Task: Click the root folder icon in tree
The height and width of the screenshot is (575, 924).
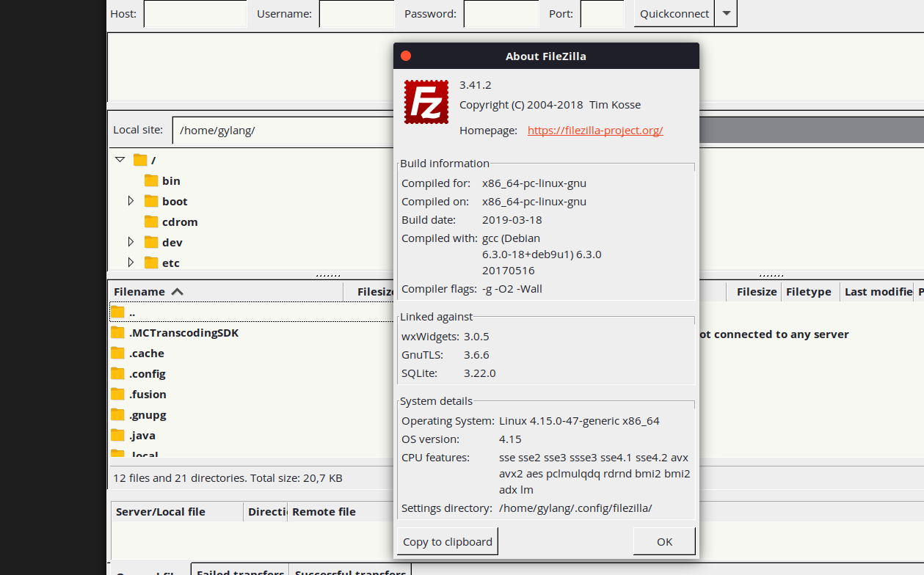Action: click(x=140, y=160)
